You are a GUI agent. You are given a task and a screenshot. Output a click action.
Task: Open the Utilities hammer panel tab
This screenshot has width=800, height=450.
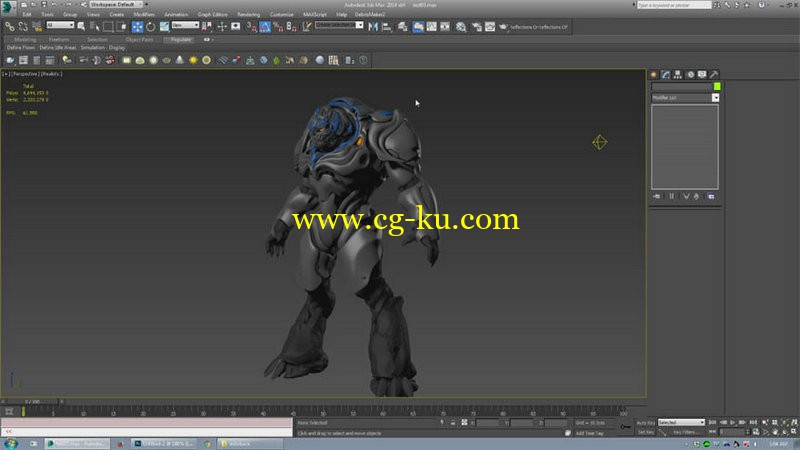(714, 74)
